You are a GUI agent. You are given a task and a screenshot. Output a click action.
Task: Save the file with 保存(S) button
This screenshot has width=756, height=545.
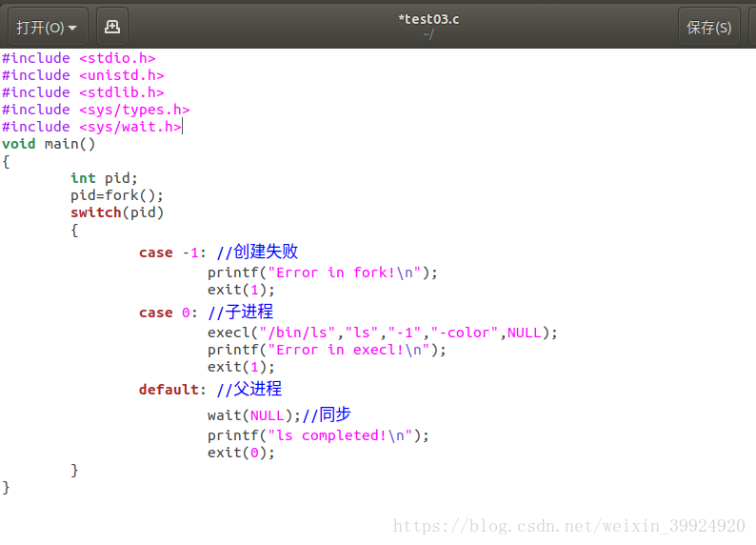pos(708,27)
